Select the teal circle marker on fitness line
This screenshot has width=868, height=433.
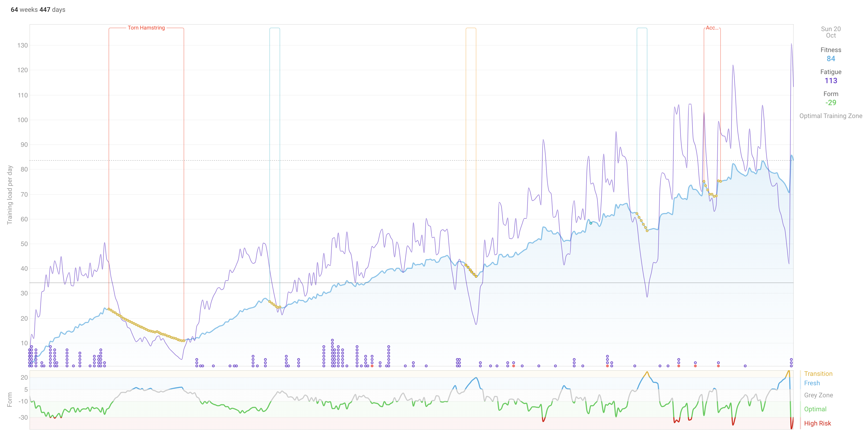click(591, 223)
